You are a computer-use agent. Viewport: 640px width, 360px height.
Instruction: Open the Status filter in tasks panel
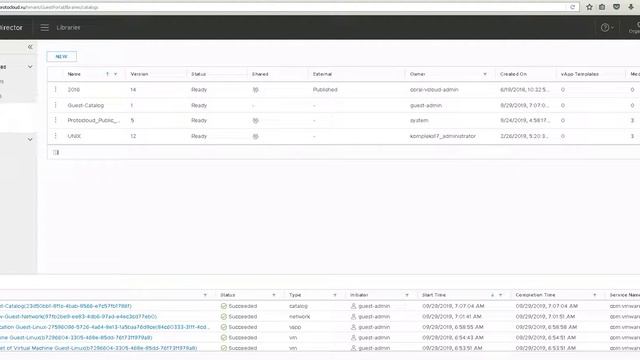(274, 295)
